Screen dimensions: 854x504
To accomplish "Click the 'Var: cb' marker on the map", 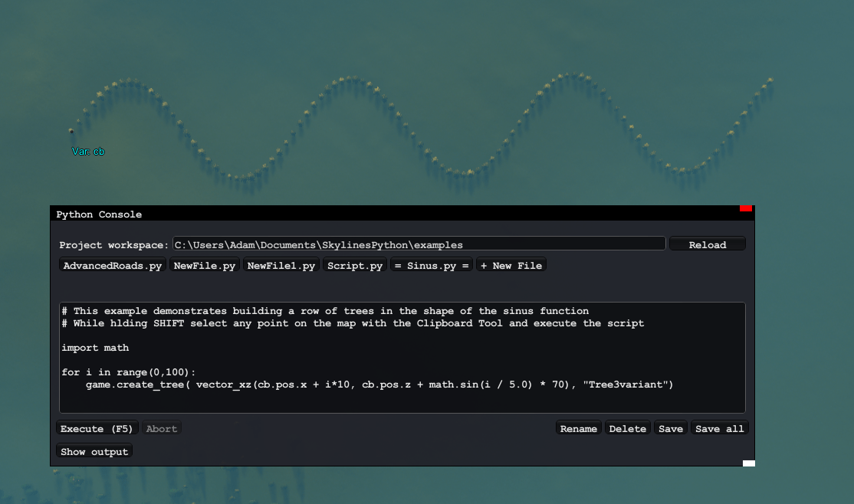I will [x=87, y=152].
